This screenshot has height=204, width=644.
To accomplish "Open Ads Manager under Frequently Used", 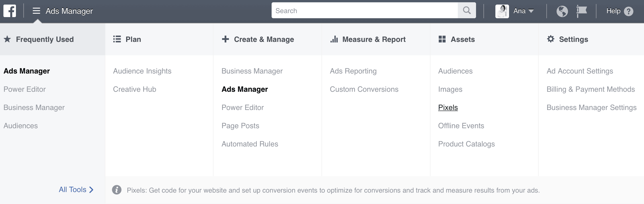I will 27,71.
